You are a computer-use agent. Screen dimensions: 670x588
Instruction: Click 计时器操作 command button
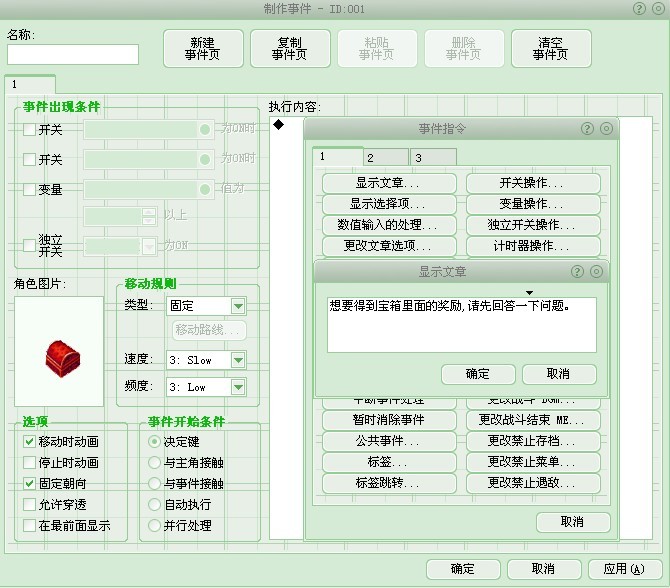[533, 246]
